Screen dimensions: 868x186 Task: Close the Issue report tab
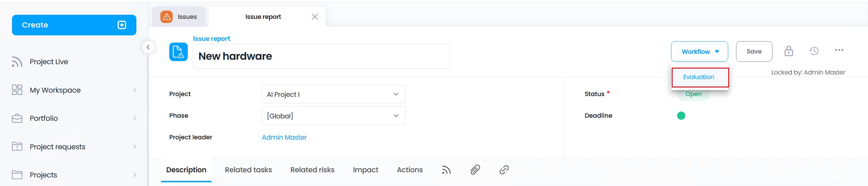coord(315,17)
